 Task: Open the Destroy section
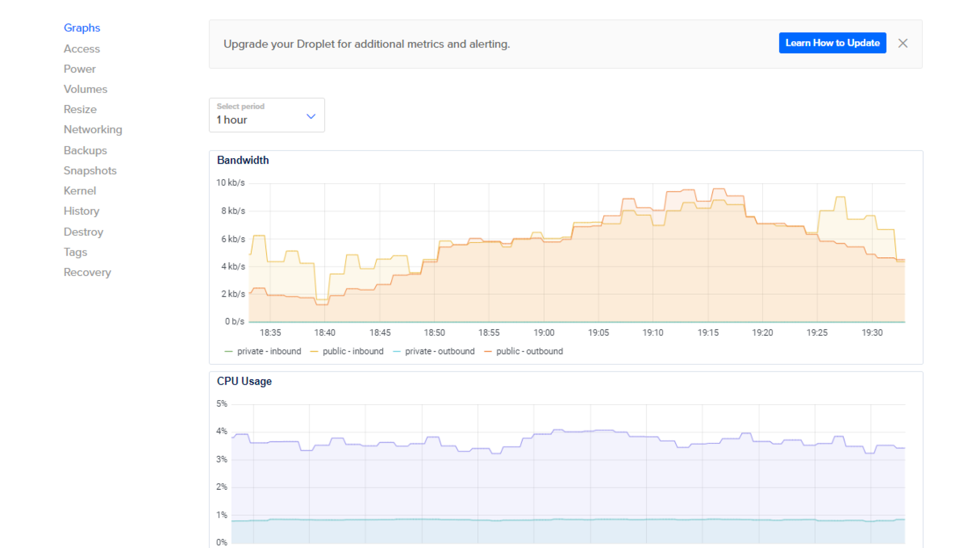tap(83, 232)
